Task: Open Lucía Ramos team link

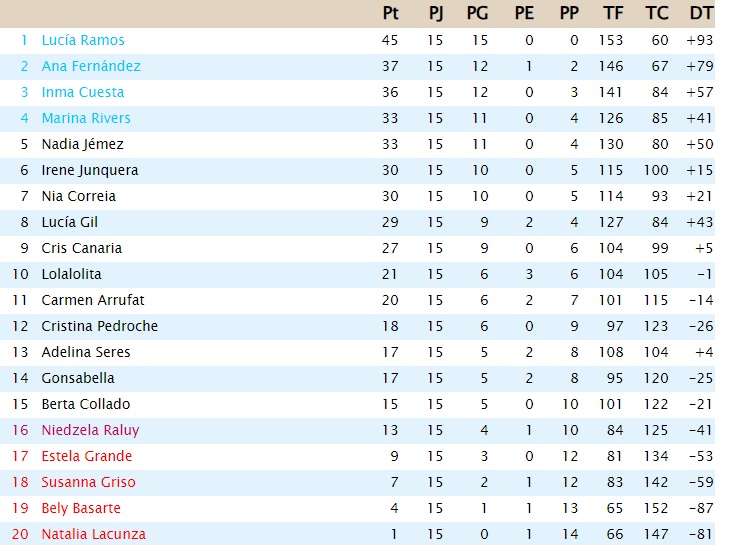Action: [x=83, y=40]
